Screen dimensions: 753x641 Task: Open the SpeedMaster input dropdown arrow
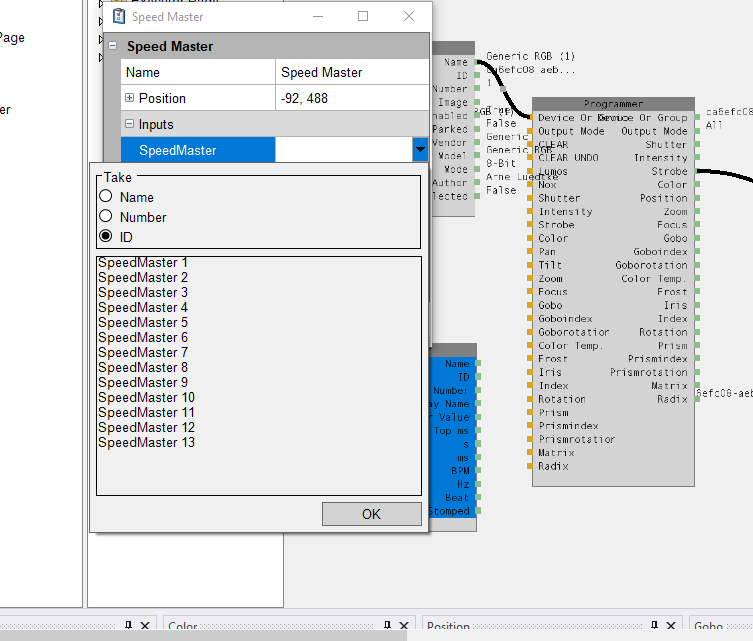[x=418, y=150]
